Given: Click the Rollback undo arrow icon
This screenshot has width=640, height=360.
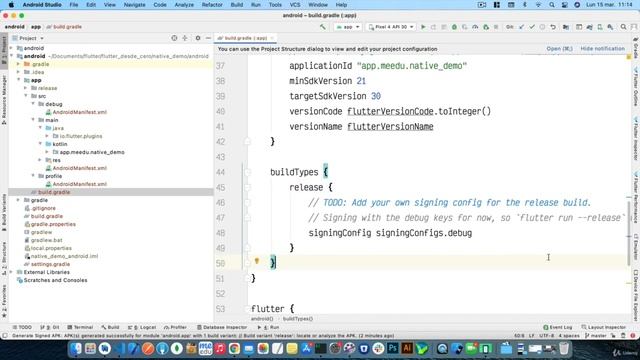Looking at the screenshot, I should [553, 27].
